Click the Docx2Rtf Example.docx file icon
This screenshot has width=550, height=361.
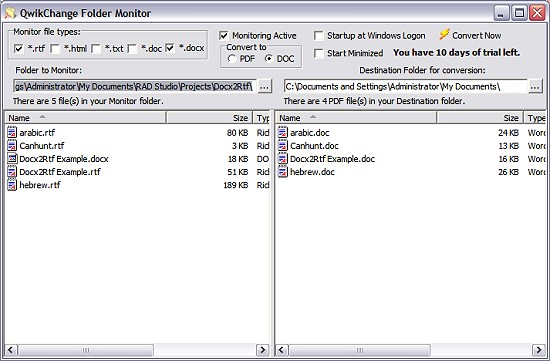coord(12,159)
